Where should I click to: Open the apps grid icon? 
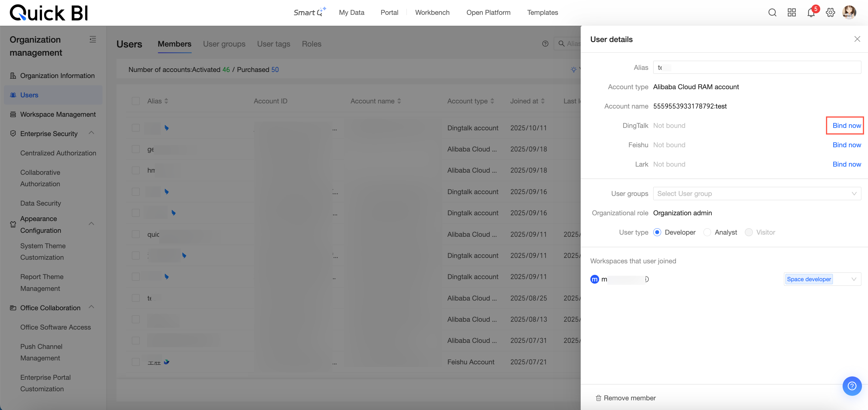(x=791, y=13)
